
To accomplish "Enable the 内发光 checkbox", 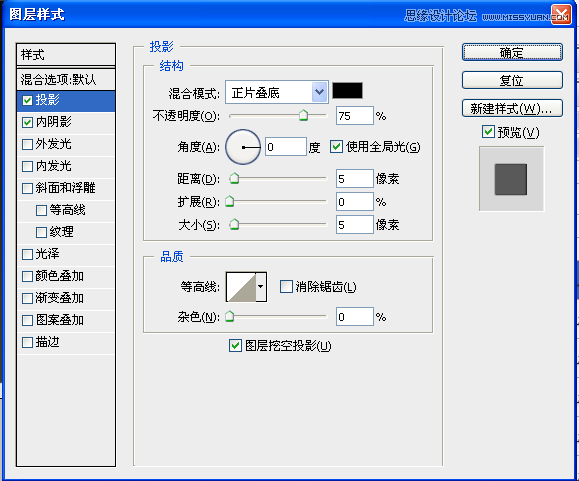I will [27, 166].
